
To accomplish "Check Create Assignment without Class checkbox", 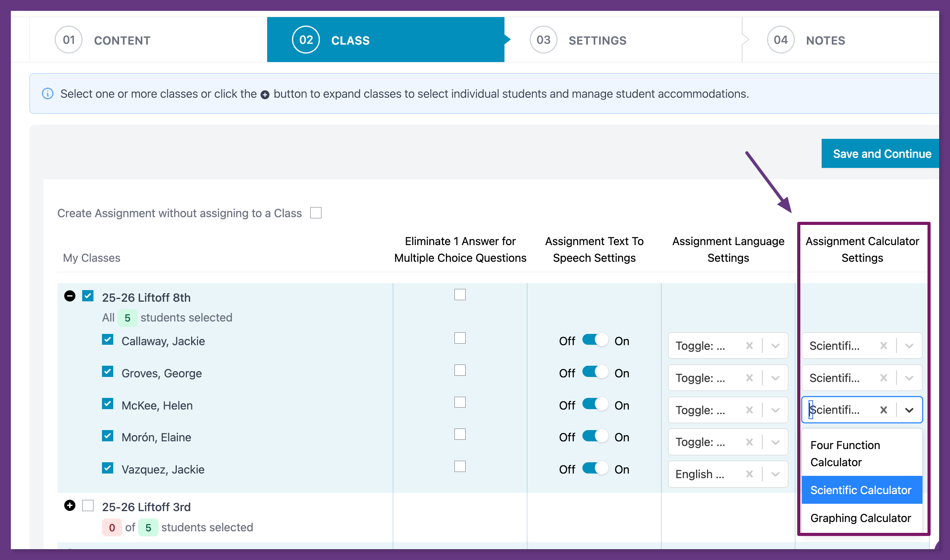I will pos(316,213).
